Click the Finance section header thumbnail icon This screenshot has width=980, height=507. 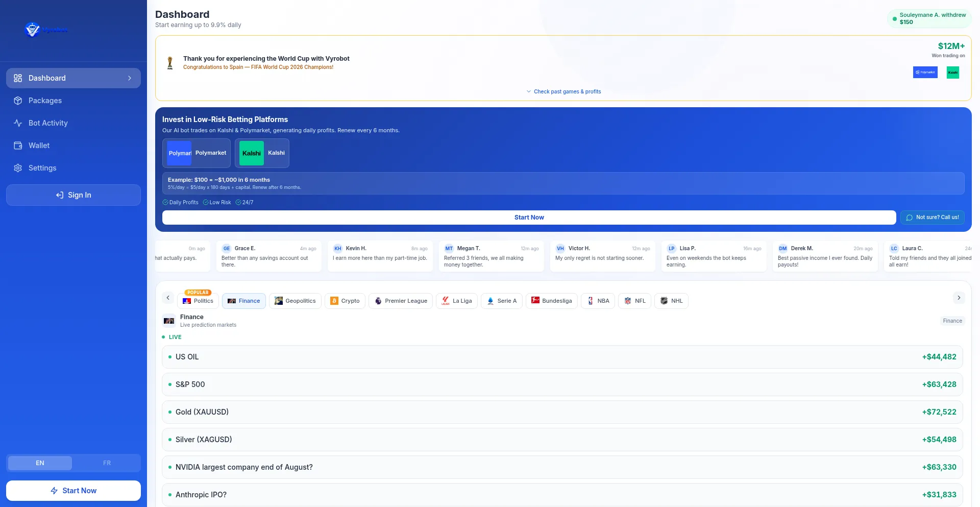pyautogui.click(x=169, y=321)
